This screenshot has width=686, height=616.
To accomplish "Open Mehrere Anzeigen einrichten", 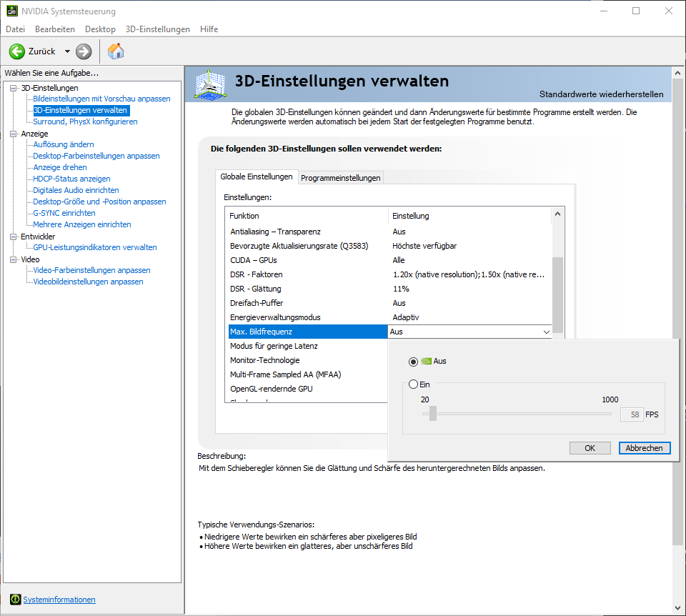I will click(x=82, y=224).
